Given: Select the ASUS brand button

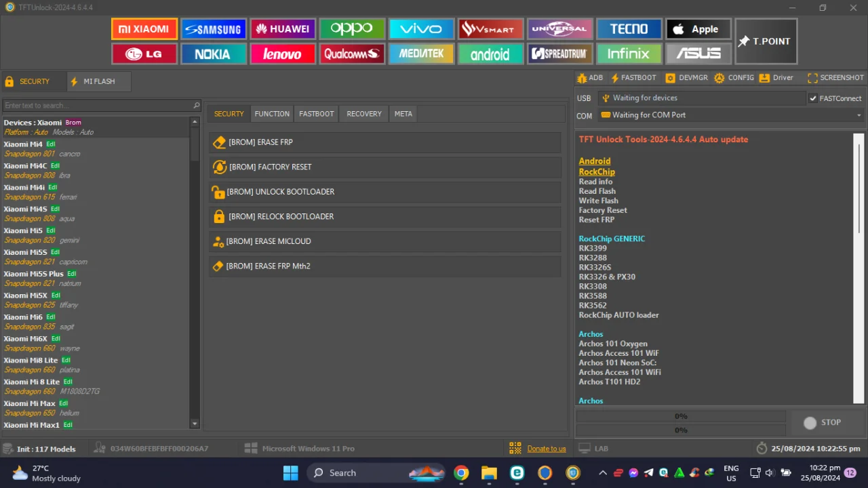Looking at the screenshot, I should 698,54.
